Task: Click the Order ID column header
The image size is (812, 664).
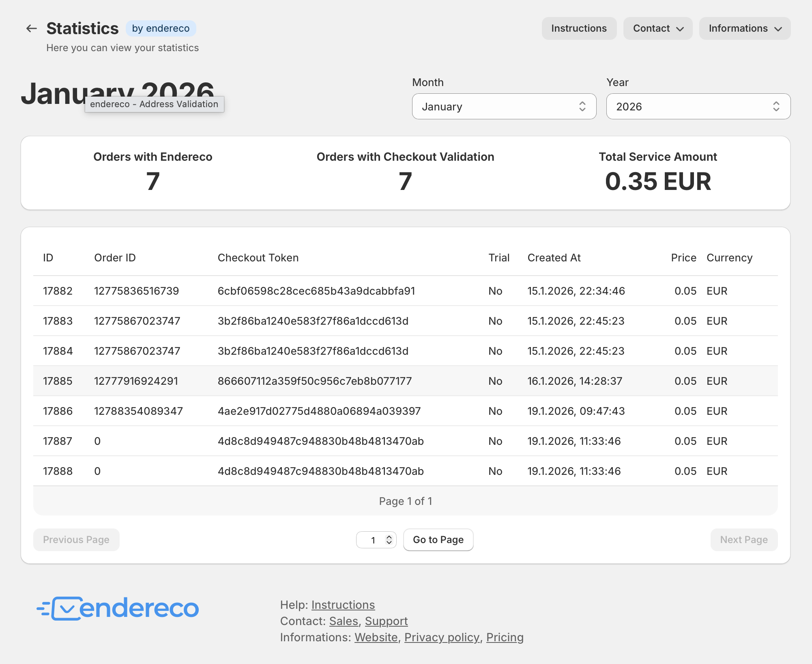Action: pyautogui.click(x=115, y=258)
